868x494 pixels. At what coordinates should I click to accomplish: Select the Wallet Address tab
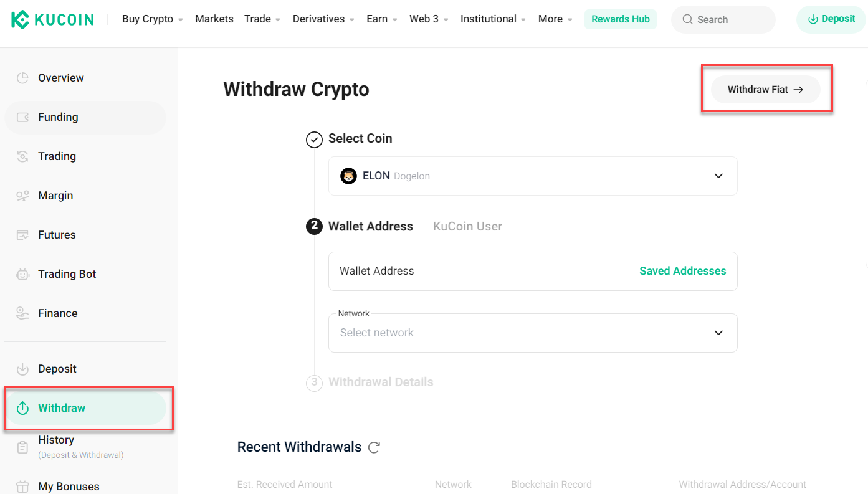pyautogui.click(x=371, y=227)
